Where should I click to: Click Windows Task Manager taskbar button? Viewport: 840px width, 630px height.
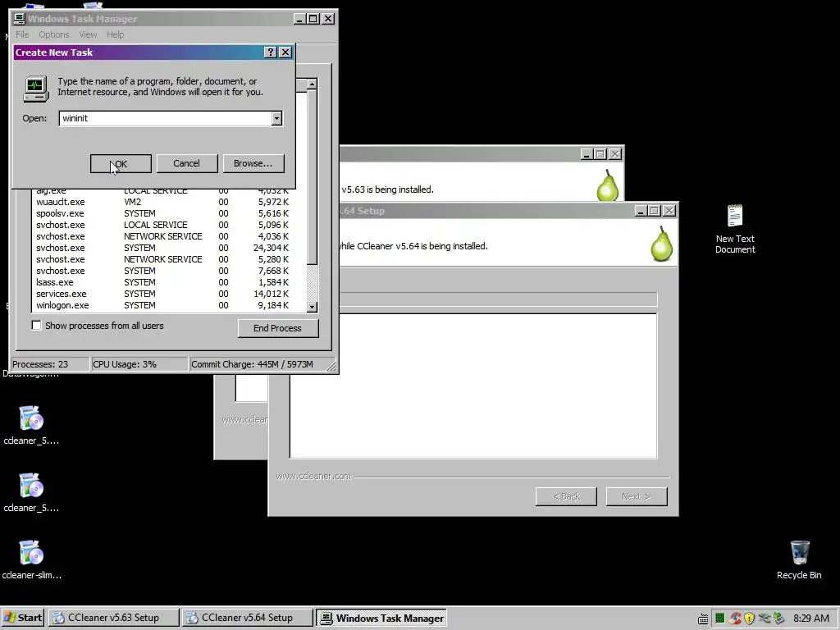381,618
